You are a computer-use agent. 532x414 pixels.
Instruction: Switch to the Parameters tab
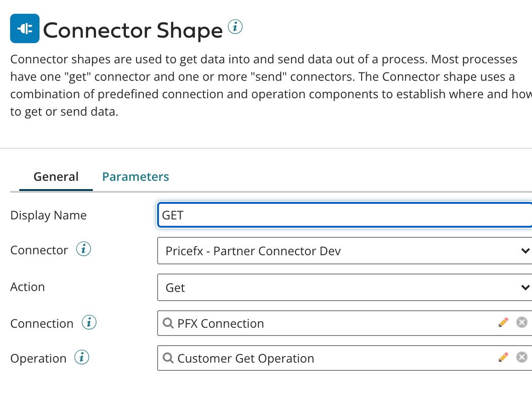click(x=136, y=176)
